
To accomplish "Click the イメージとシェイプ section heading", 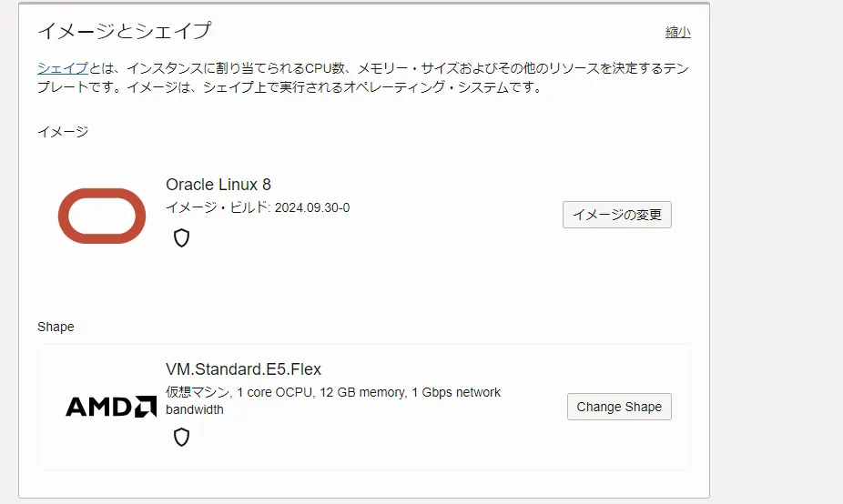I will pyautogui.click(x=124, y=31).
